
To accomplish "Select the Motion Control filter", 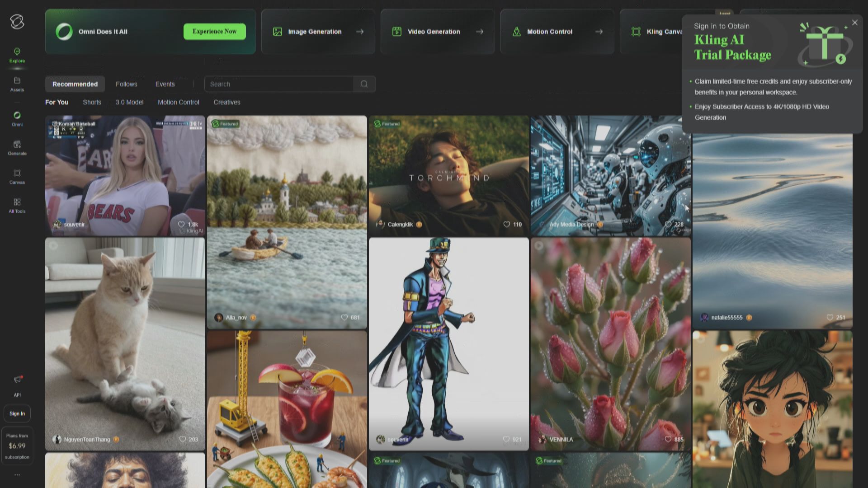I will click(x=179, y=102).
